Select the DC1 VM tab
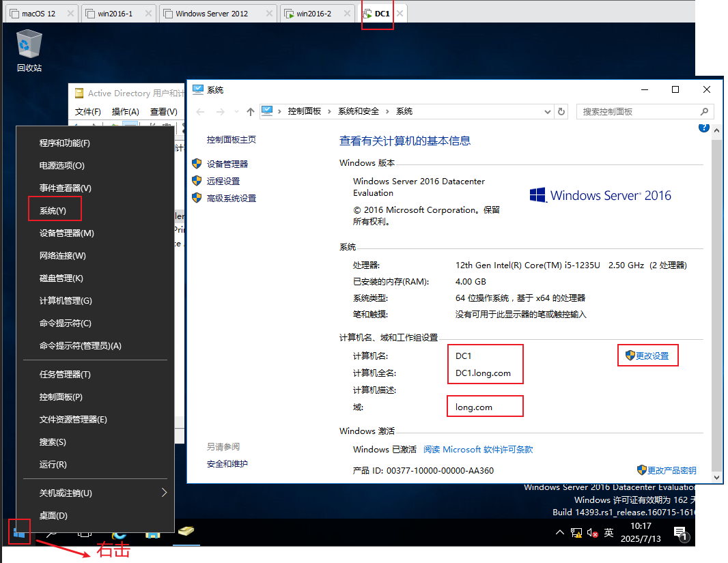Image resolution: width=728 pixels, height=563 pixels. coord(382,14)
